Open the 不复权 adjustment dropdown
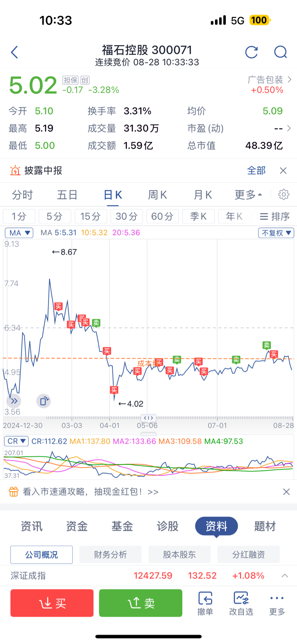Viewport: 297px width, 644px height. [277, 233]
